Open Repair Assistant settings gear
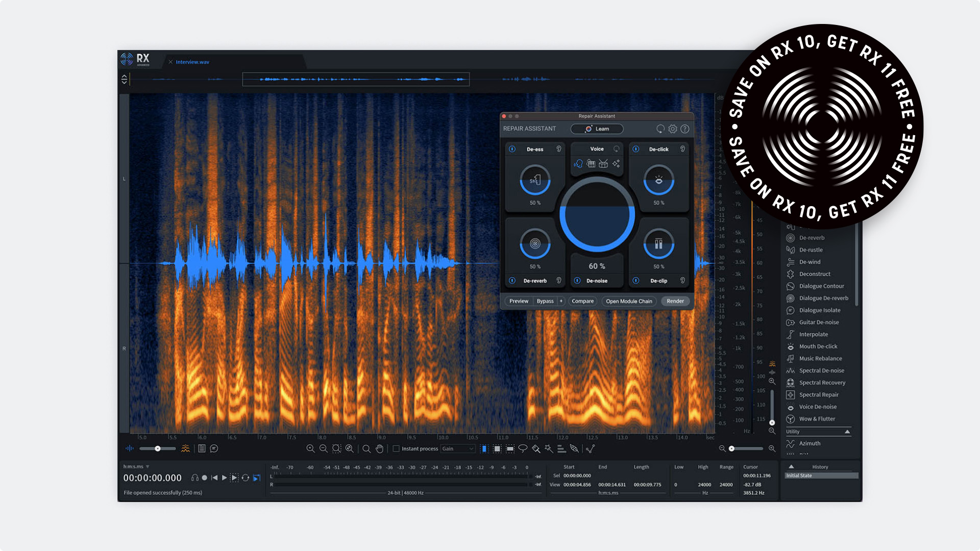Image resolution: width=980 pixels, height=551 pixels. [x=673, y=129]
